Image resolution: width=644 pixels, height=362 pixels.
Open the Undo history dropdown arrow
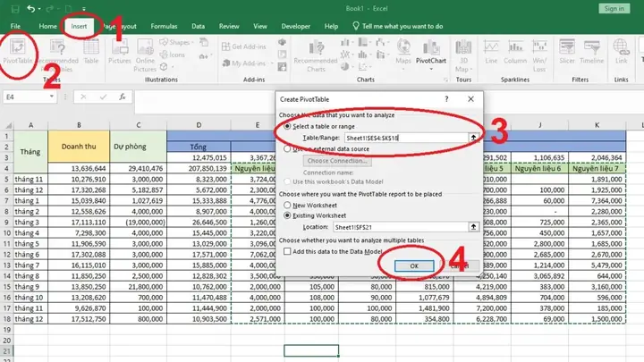(x=39, y=9)
